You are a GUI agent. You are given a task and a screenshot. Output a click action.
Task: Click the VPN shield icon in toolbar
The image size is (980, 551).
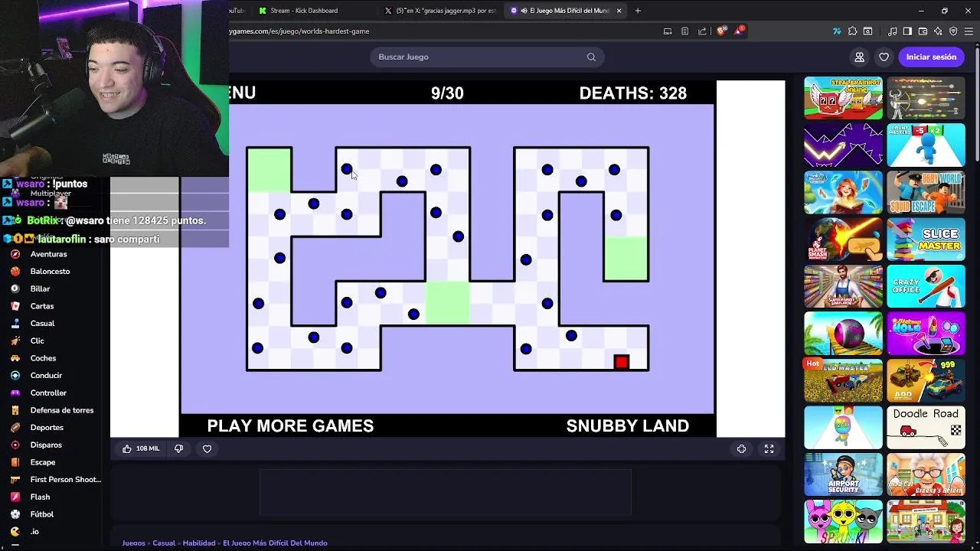pyautogui.click(x=953, y=31)
